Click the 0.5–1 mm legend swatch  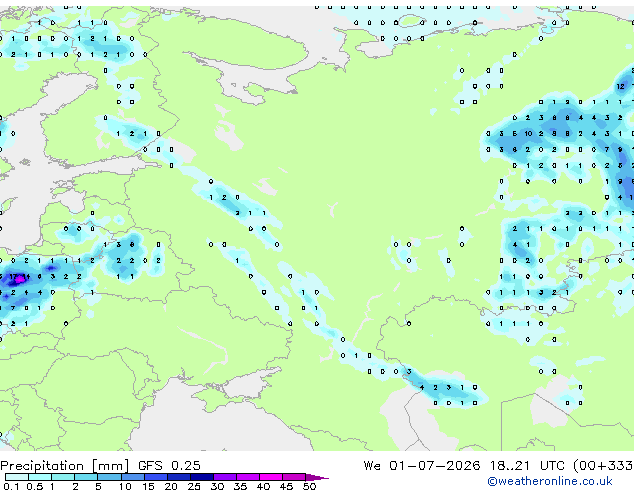tap(40, 477)
